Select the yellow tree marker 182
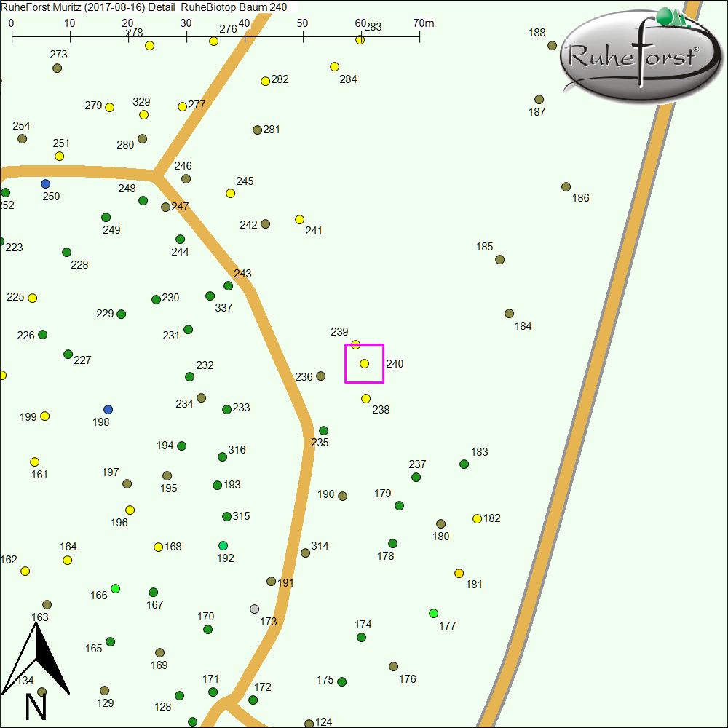The image size is (728, 728). [478, 518]
